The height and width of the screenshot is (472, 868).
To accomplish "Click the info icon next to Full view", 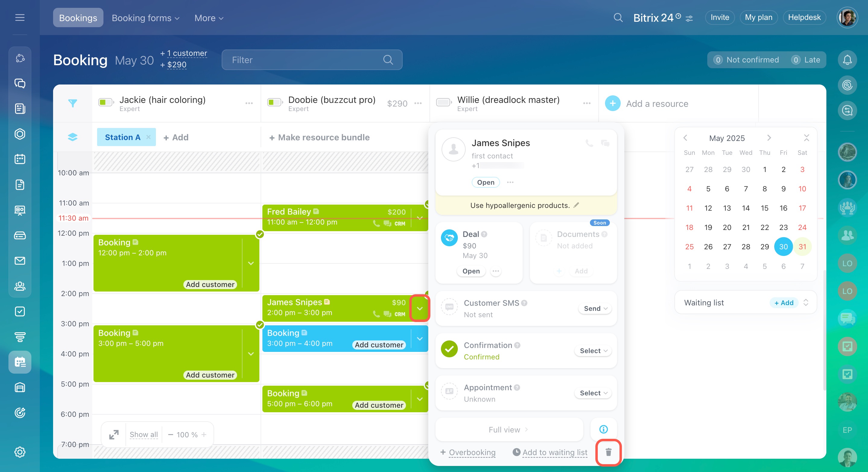I will coord(603,429).
